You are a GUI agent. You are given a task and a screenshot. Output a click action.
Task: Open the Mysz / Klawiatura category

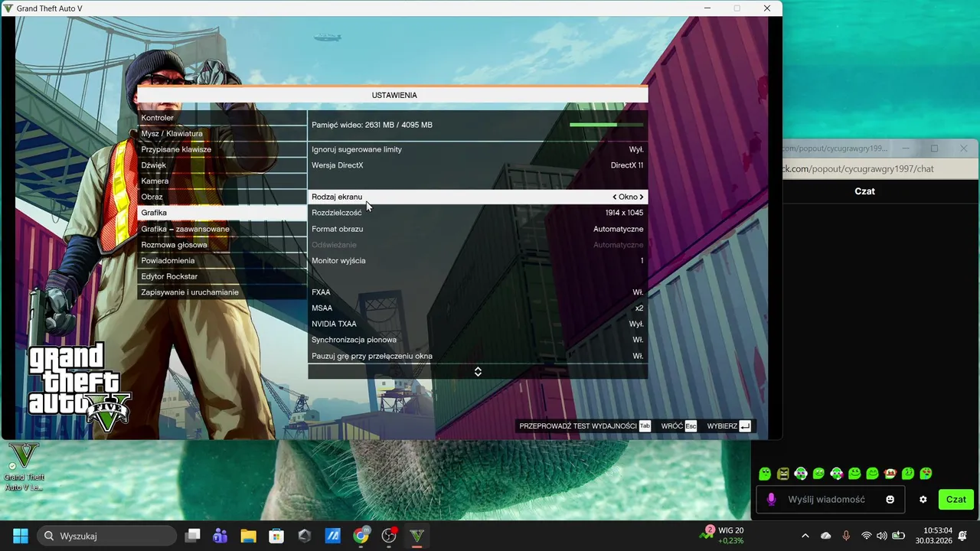[222, 133]
